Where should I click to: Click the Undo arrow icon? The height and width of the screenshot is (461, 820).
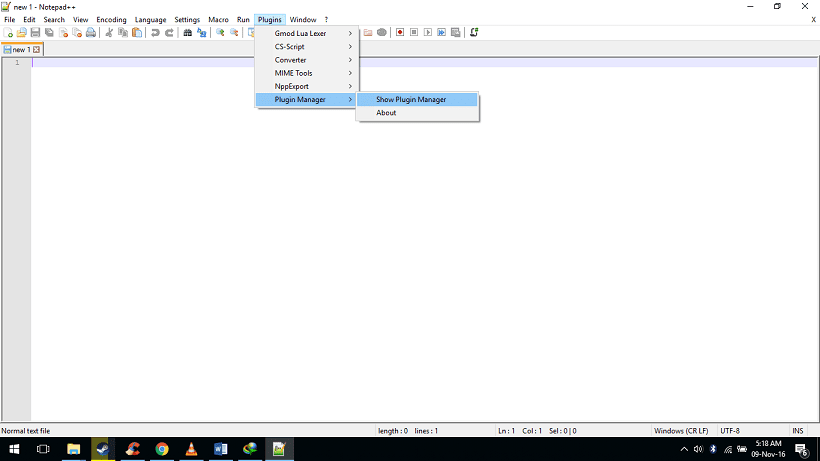155,33
